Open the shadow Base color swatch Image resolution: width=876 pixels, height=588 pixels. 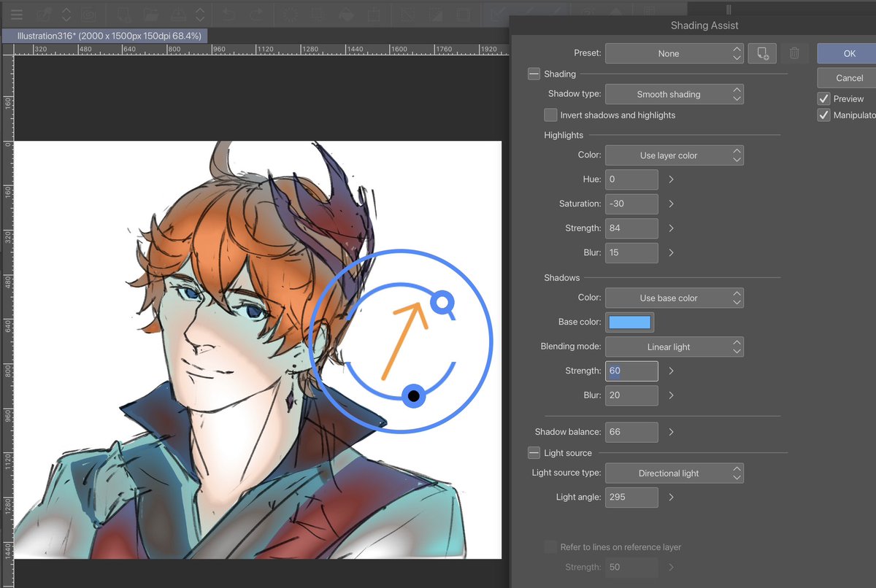tap(629, 322)
